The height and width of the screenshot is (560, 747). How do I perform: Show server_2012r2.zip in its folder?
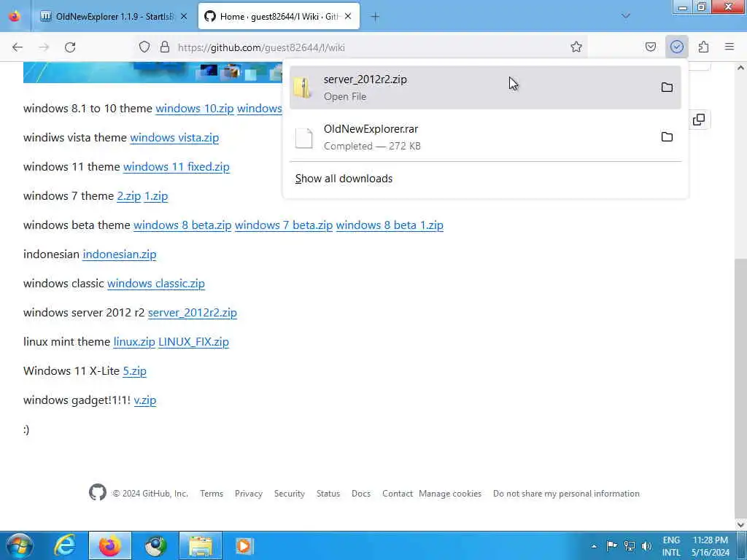[x=667, y=87]
